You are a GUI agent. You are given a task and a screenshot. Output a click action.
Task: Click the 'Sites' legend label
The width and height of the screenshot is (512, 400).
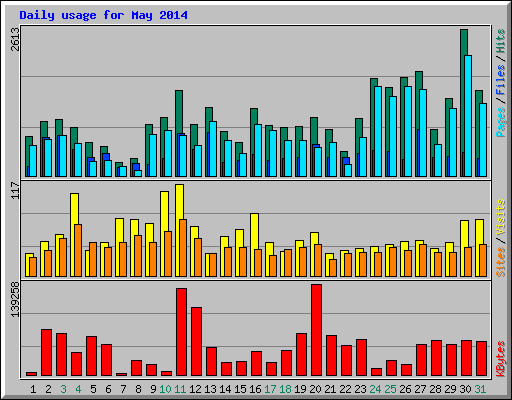coord(501,262)
